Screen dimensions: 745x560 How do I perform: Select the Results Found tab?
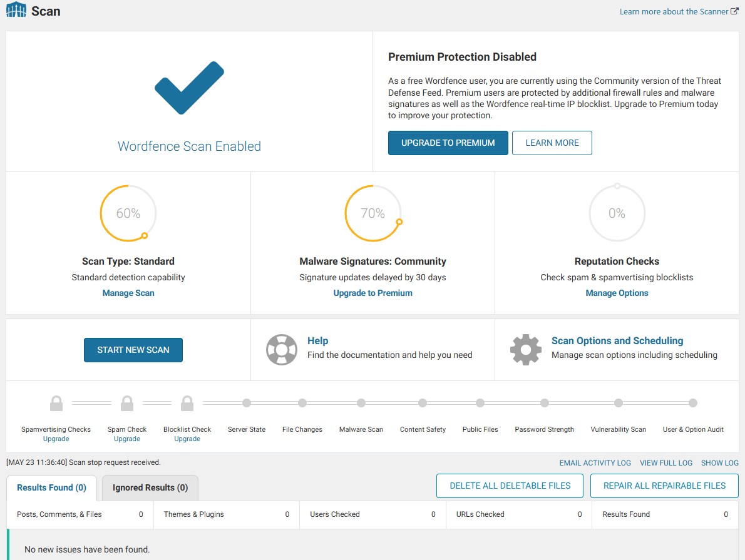click(51, 488)
